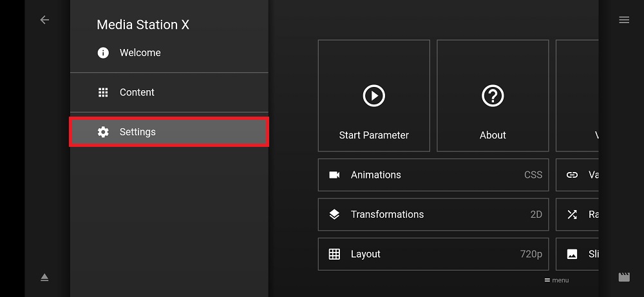Toggle the Animations CSS setting
The width and height of the screenshot is (644, 297).
433,175
